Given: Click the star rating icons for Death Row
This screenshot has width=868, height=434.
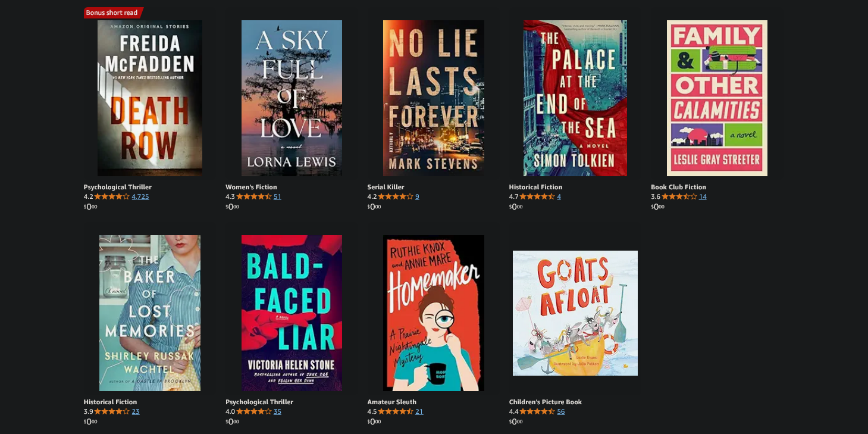Looking at the screenshot, I should (112, 196).
